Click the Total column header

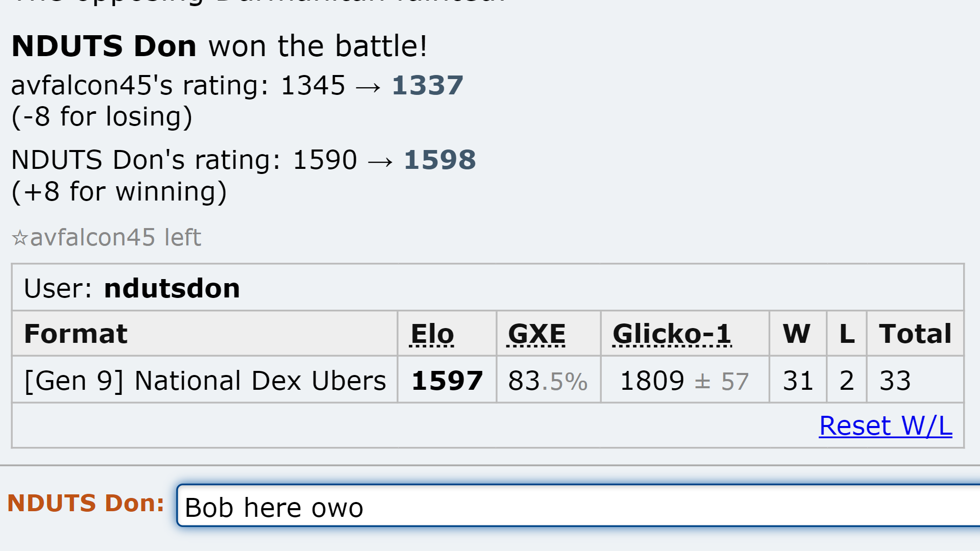tap(915, 334)
